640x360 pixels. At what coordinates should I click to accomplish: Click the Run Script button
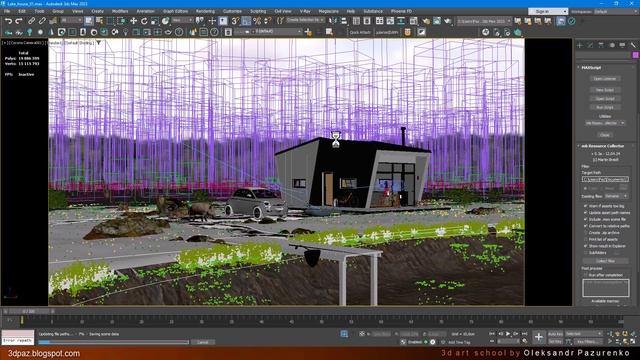[x=605, y=107]
